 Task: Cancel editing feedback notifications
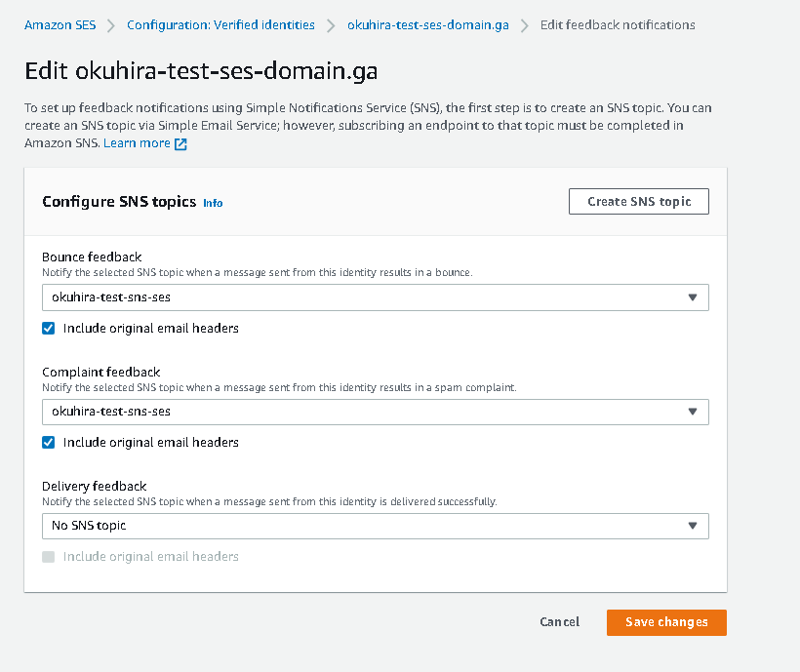click(x=559, y=622)
